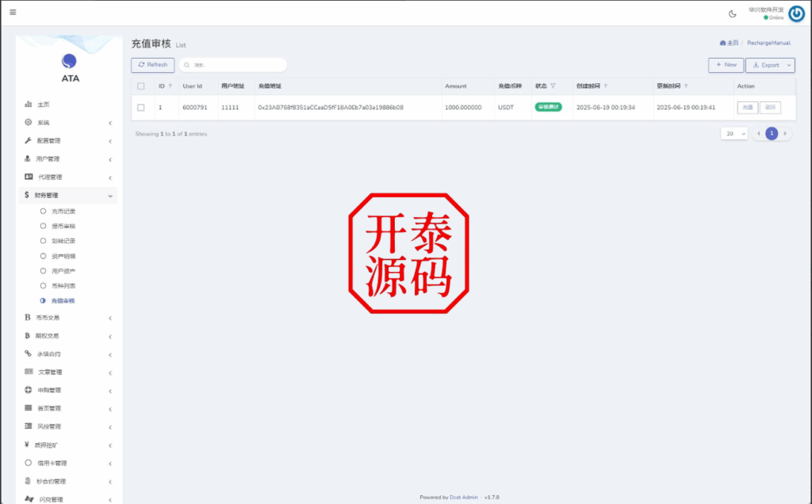Click the New button

click(726, 65)
